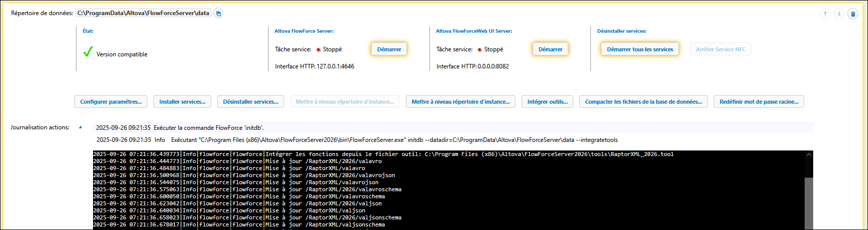Image resolution: width=868 pixels, height=230 pixels.
Task: Compact the database files
Action: tap(643, 102)
